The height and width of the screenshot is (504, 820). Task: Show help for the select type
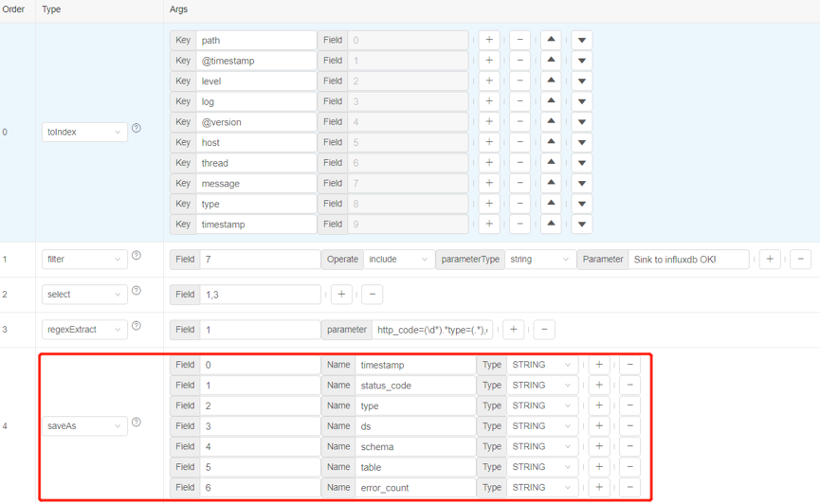(137, 290)
